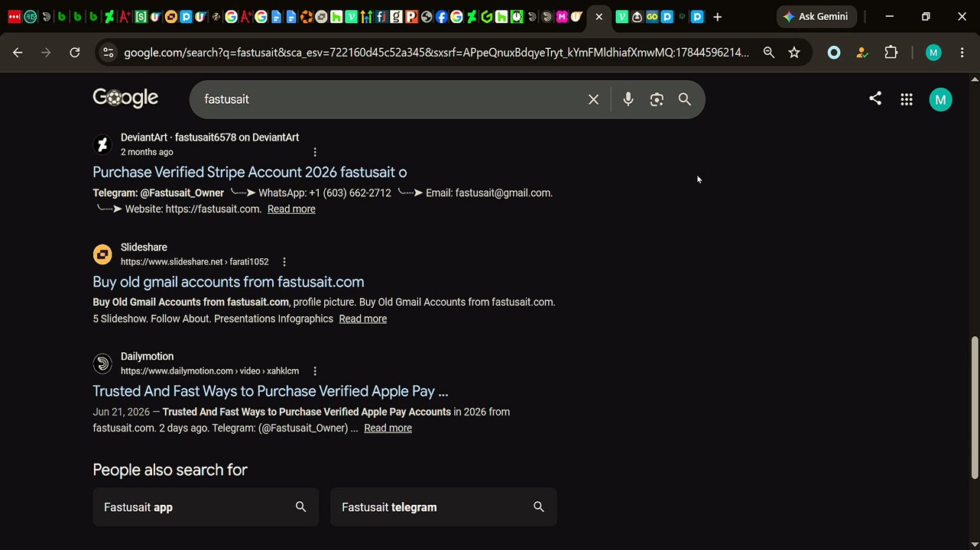Open site information icon in address bar
The image size is (980, 550).
click(108, 53)
